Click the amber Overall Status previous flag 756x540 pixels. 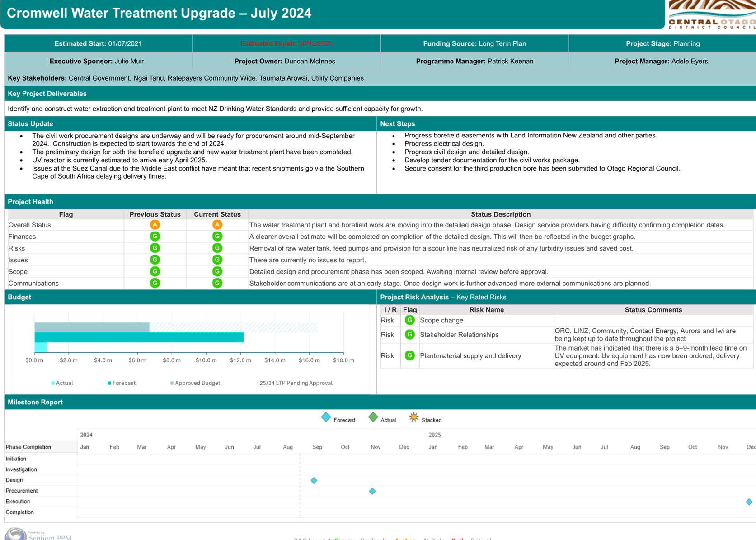point(155,225)
